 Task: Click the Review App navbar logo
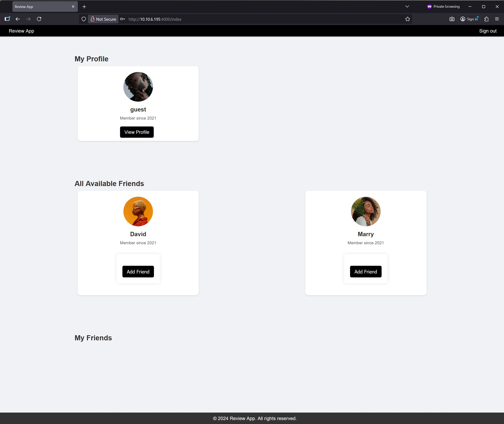(21, 31)
